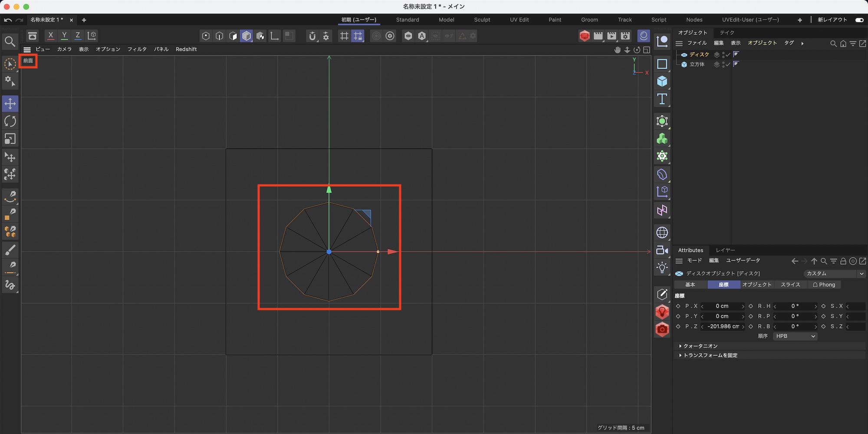Add a Camera object
868x434 pixels.
[x=662, y=250]
